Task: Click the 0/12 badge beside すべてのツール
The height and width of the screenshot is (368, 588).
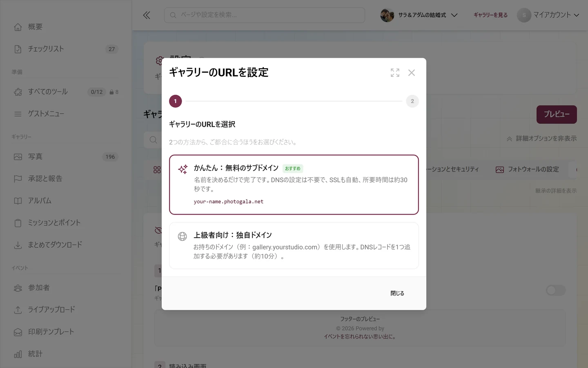Action: click(x=97, y=92)
